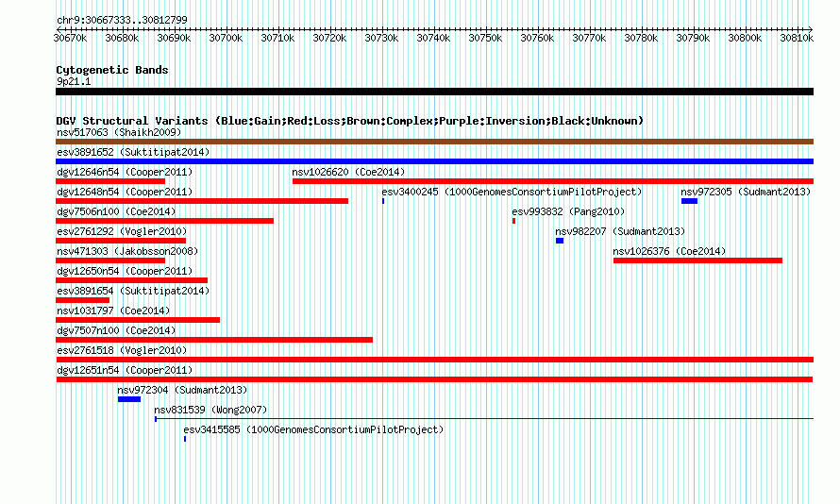Click dgv12650n54 (Cooper2011) label
The height and width of the screenshot is (504, 840).
pyautogui.click(x=125, y=271)
